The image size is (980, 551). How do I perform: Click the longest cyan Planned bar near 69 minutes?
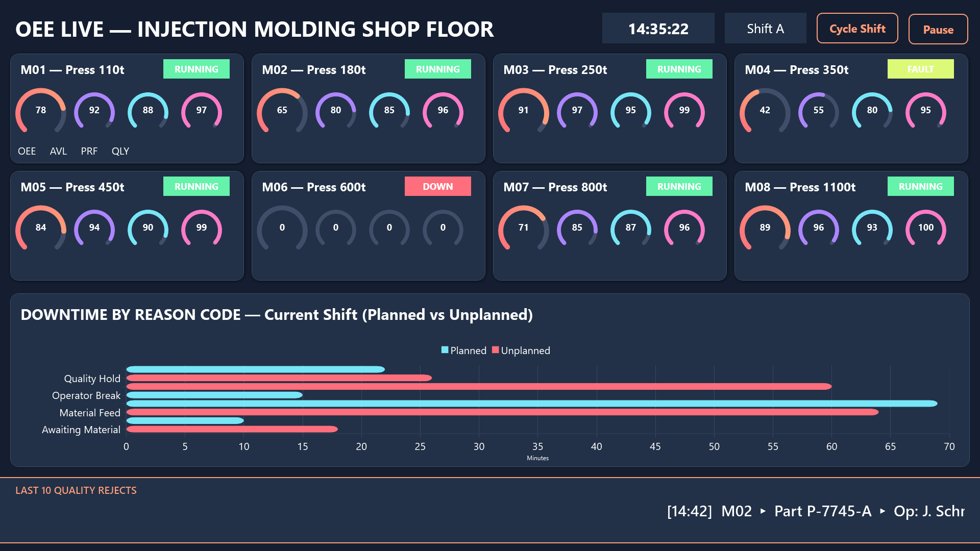532,404
